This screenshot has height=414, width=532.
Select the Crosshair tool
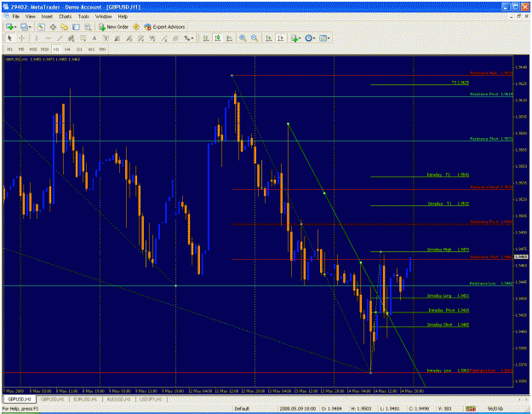[21, 38]
